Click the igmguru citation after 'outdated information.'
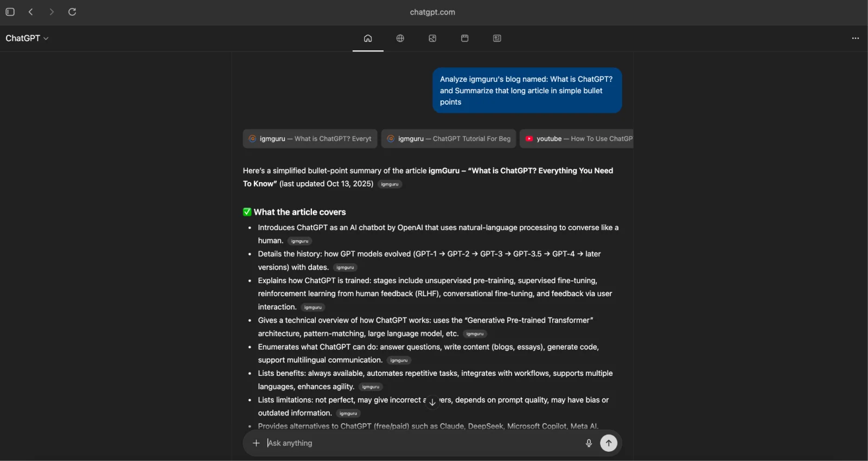The width and height of the screenshot is (868, 461). [348, 414]
